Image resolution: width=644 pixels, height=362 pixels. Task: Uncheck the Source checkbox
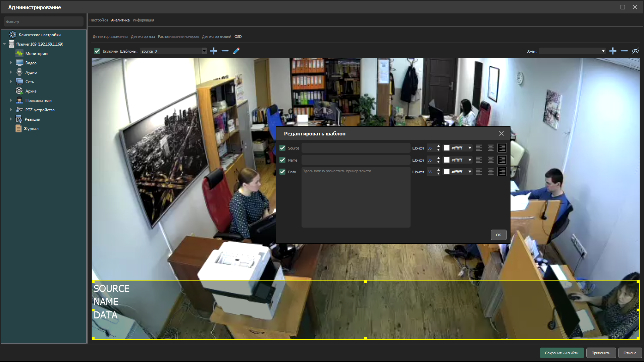tap(282, 148)
